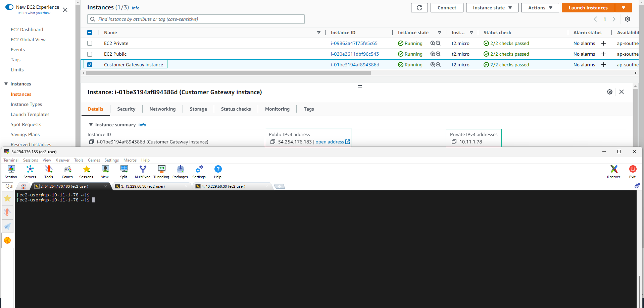Collapse the Instance summary section
The image size is (644, 308).
pyautogui.click(x=91, y=125)
